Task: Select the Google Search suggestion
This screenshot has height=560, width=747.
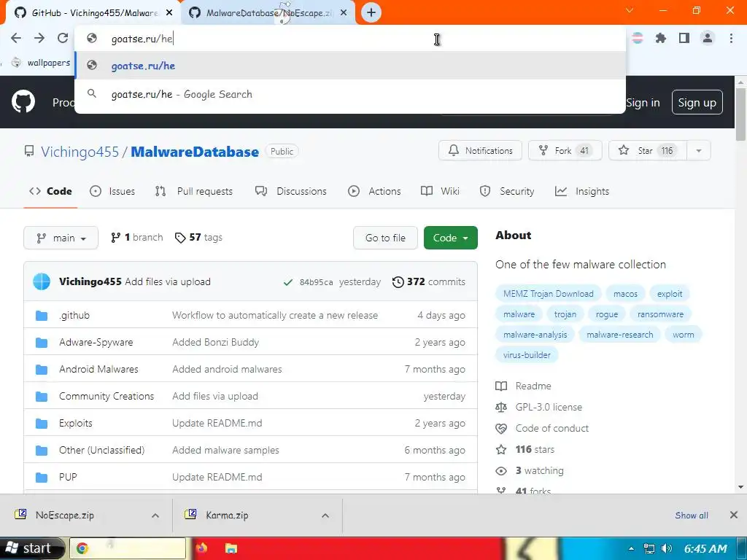Action: (x=350, y=94)
